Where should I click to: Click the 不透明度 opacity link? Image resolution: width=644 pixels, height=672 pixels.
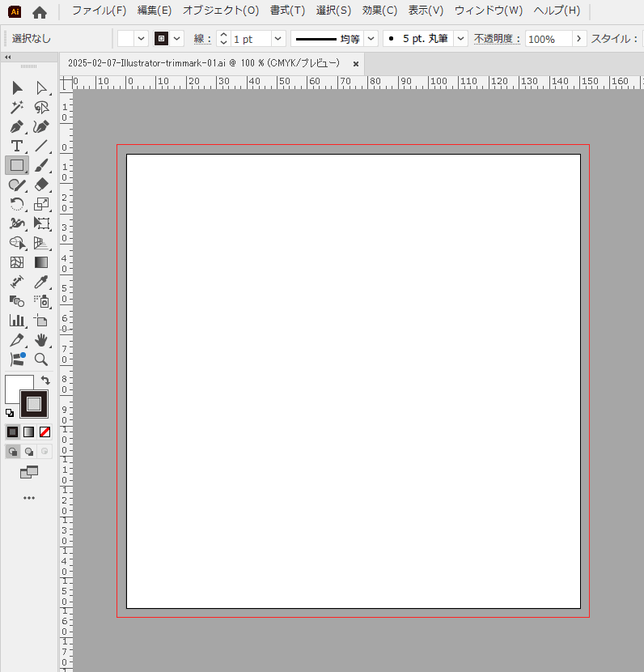497,39
